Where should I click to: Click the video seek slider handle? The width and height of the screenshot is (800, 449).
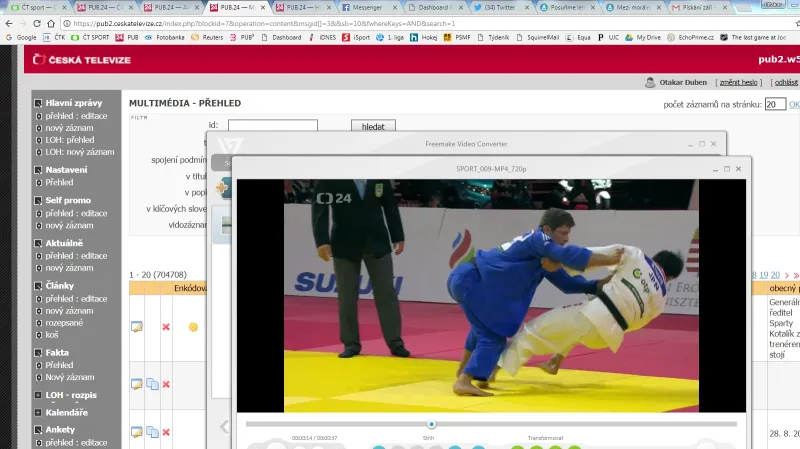(x=432, y=424)
